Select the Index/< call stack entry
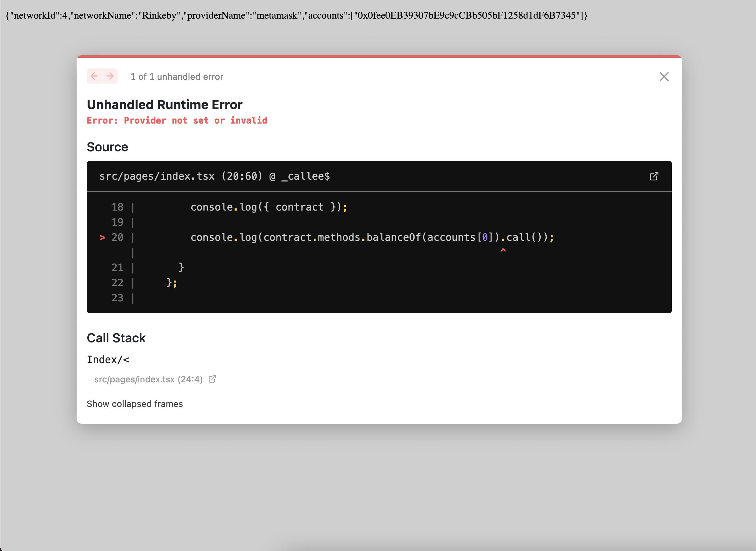756x551 pixels. [108, 360]
